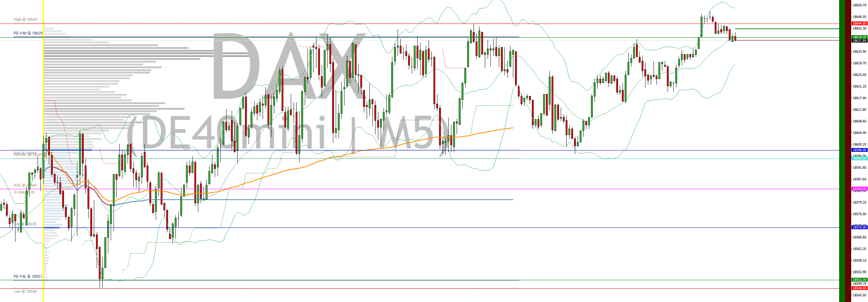The height and width of the screenshot is (302, 868).
Task: Click the 18650.70 price scale value
Action: (x=860, y=5)
